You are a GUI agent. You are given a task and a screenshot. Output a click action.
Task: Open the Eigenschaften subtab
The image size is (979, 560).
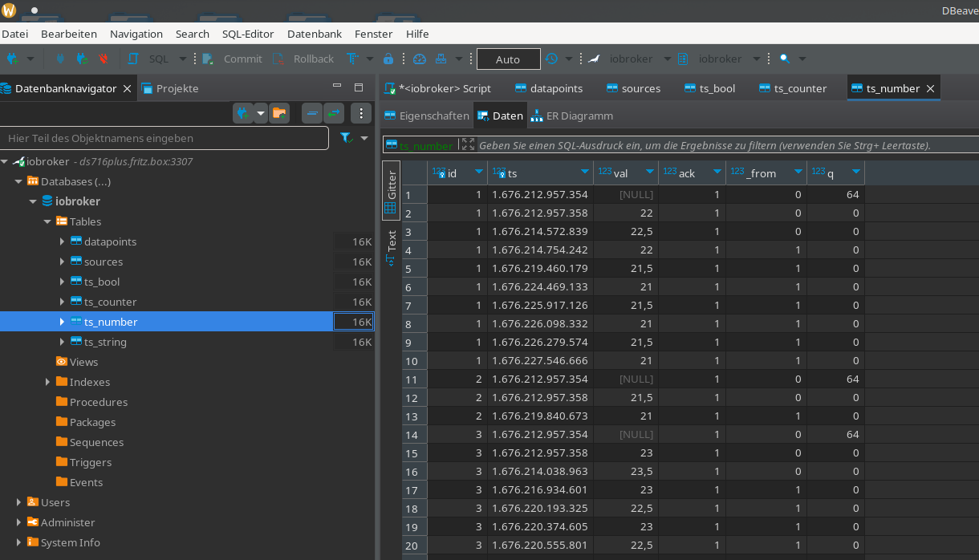(427, 116)
